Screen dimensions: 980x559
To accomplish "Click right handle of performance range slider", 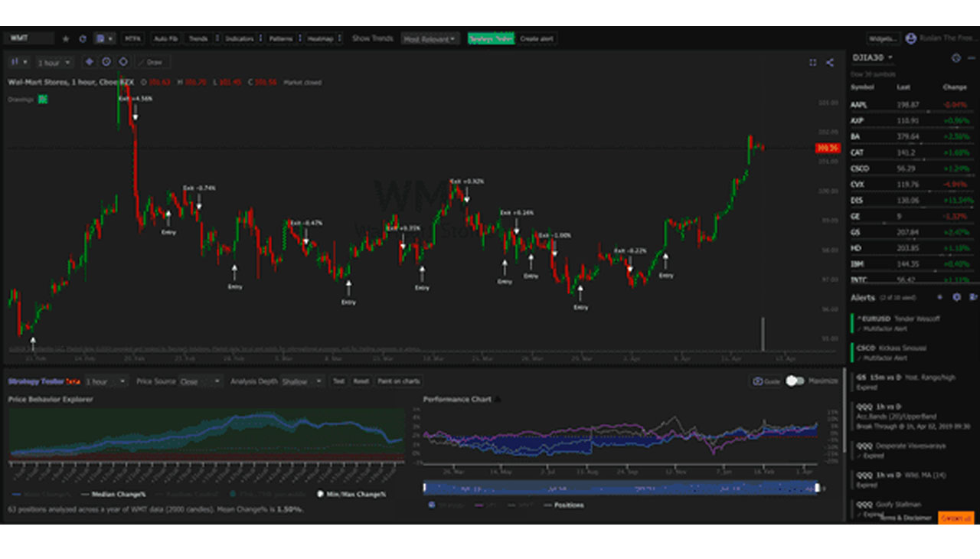I will click(x=817, y=488).
